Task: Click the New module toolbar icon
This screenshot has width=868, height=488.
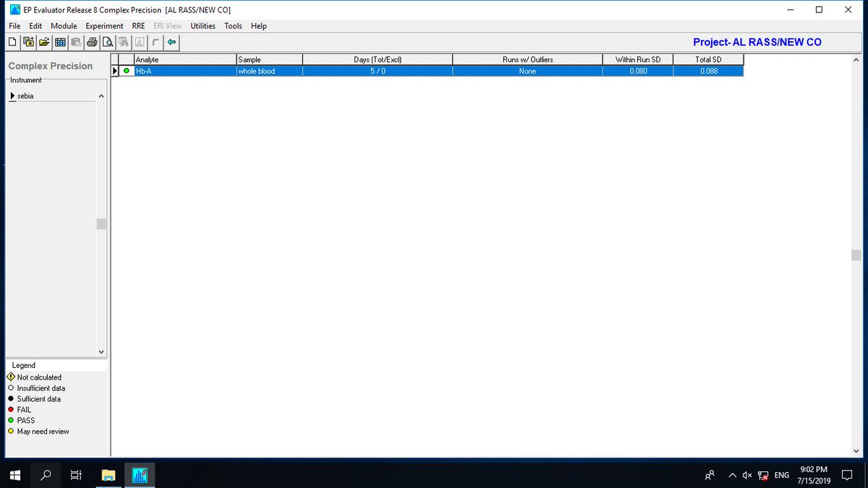Action: click(29, 42)
